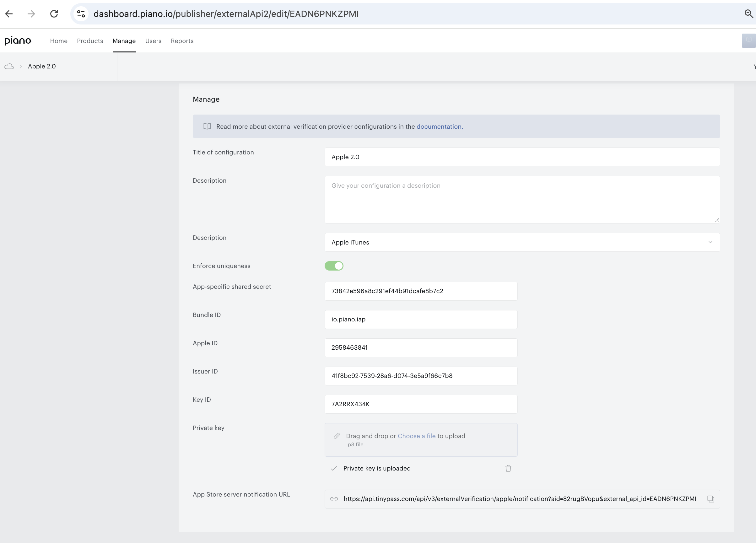Viewport: 756px width, 543px height.
Task: Click the book icon in the info banner
Action: click(x=207, y=126)
